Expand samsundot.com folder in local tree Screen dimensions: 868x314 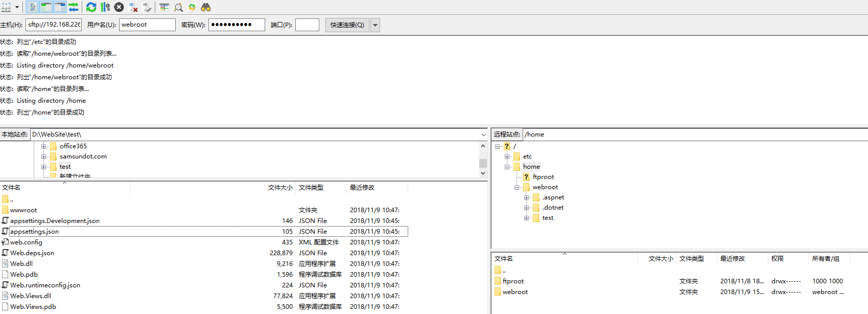click(43, 156)
